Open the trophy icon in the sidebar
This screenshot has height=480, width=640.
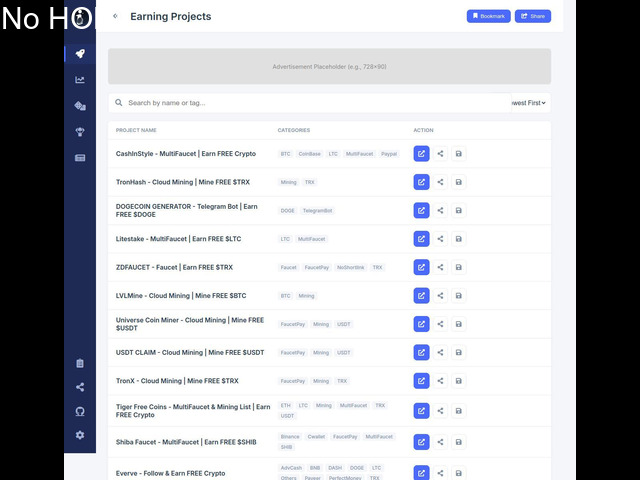tap(80, 132)
